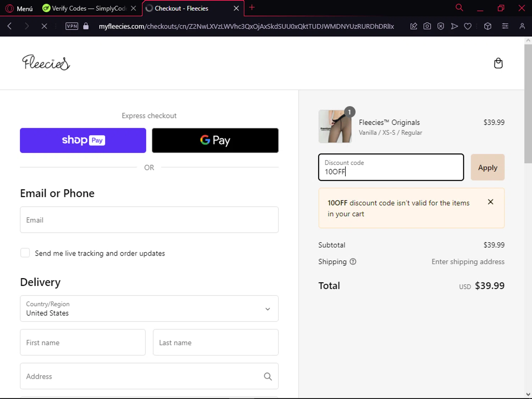Click the USD $39.99 total amount

pyautogui.click(x=482, y=286)
